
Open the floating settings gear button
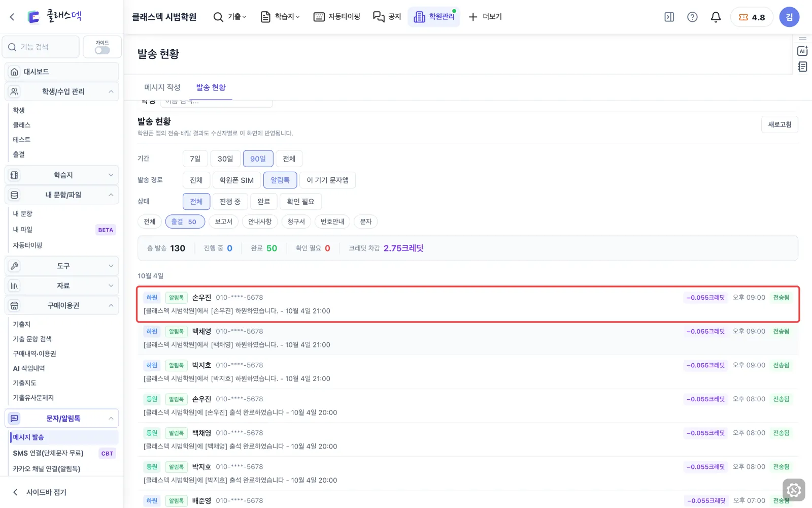(794, 490)
